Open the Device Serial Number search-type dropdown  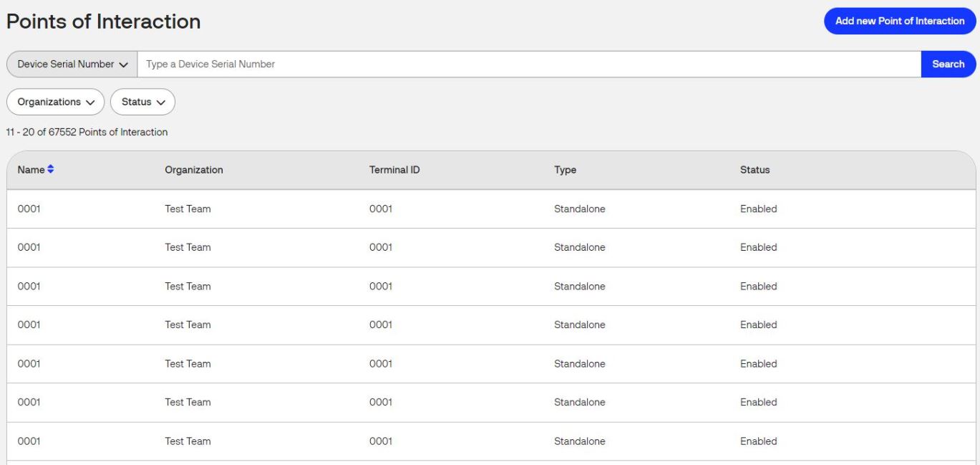pos(72,64)
